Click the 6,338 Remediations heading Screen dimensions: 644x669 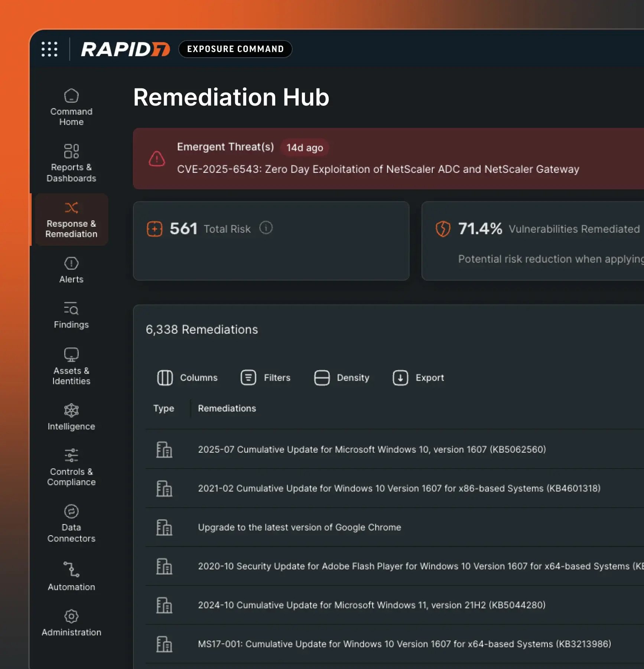202,330
